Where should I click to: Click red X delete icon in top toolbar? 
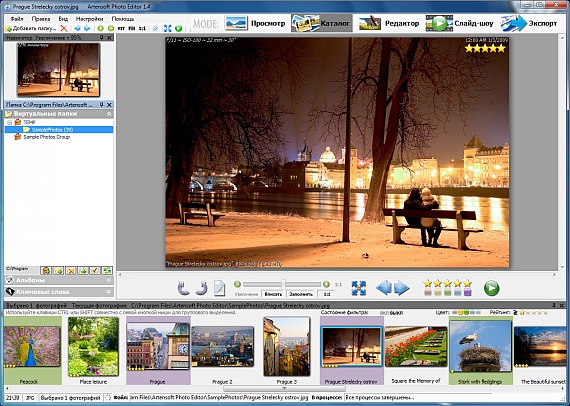64,28
